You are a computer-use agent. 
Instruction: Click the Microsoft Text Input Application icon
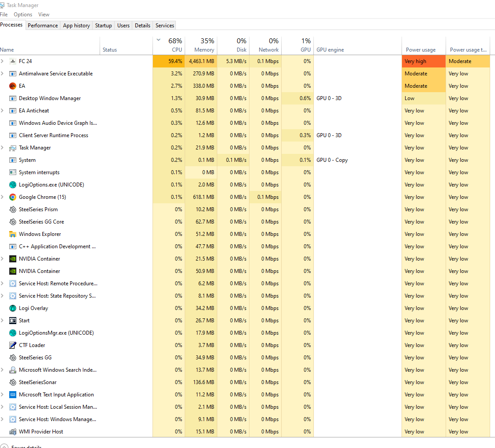tap(13, 394)
